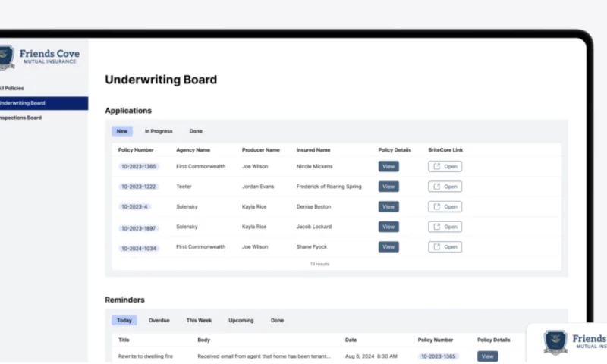607x364 pixels.
Task: Select the Today reminders tab
Action: pyautogui.click(x=124, y=320)
